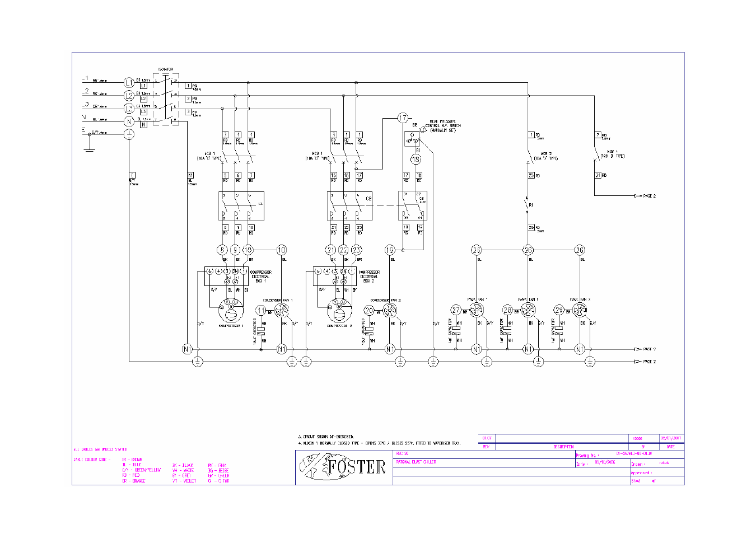This screenshot has height=534, width=756.
Task: Click the DESCRIPTION column header
Action: (563, 447)
